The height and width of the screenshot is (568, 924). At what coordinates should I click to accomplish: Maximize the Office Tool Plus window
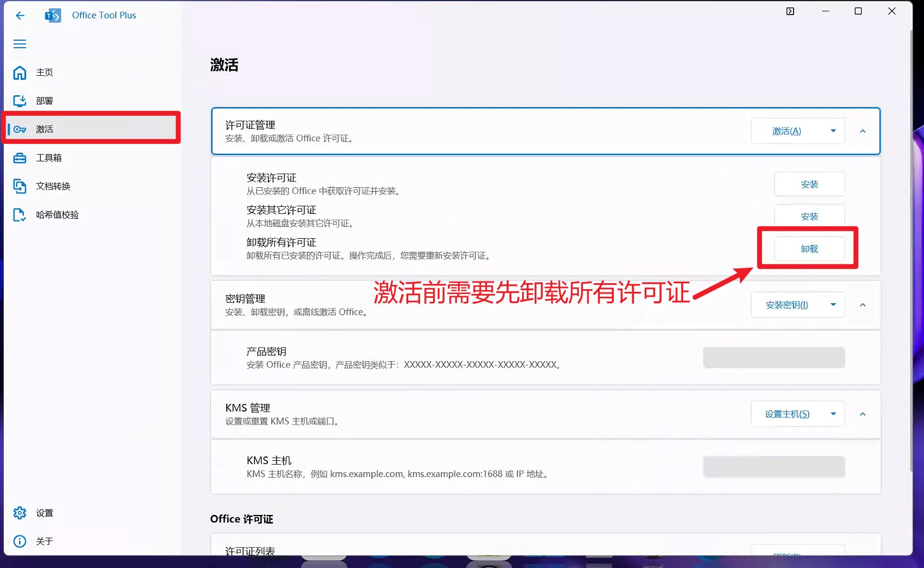click(858, 11)
